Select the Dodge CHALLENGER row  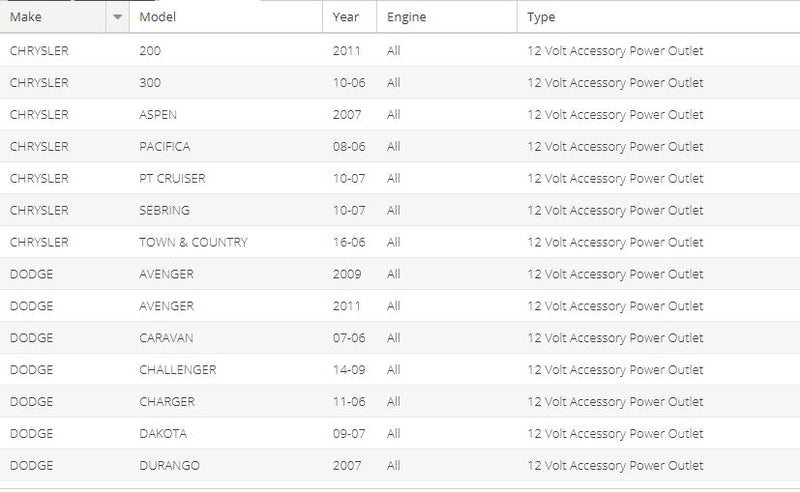400,370
